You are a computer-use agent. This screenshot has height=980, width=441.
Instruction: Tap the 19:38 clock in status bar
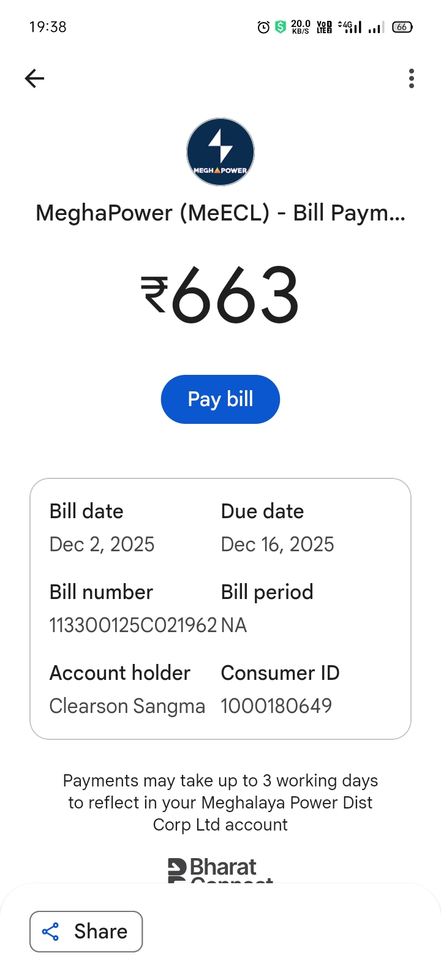[48, 27]
